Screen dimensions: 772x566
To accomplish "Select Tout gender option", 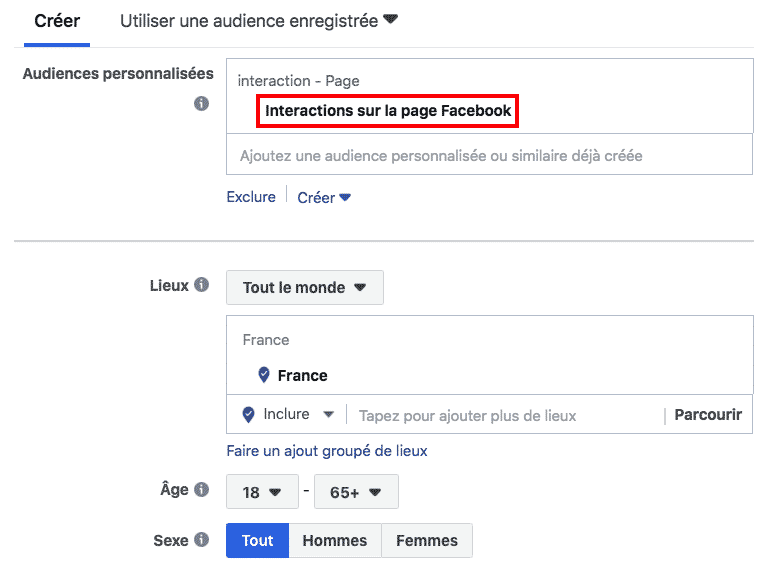I will coord(257,541).
